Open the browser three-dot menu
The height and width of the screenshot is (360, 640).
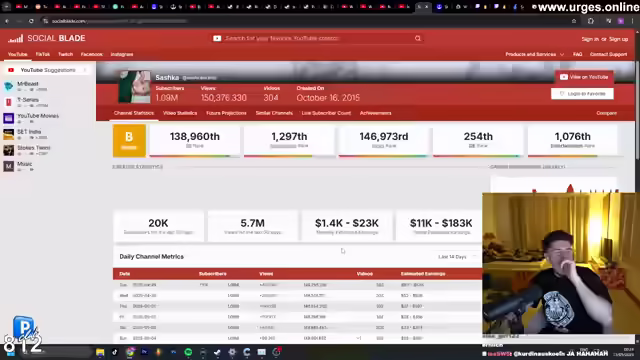point(632,21)
